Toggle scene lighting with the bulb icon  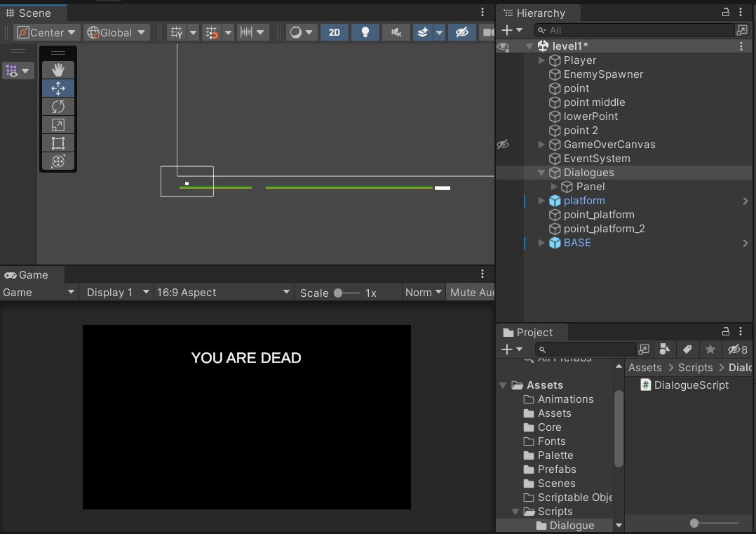coord(365,32)
